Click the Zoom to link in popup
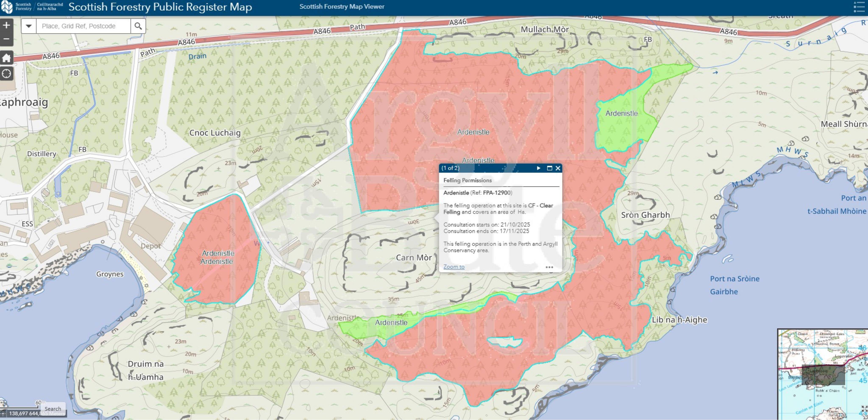Image resolution: width=868 pixels, height=420 pixels. [x=453, y=266]
